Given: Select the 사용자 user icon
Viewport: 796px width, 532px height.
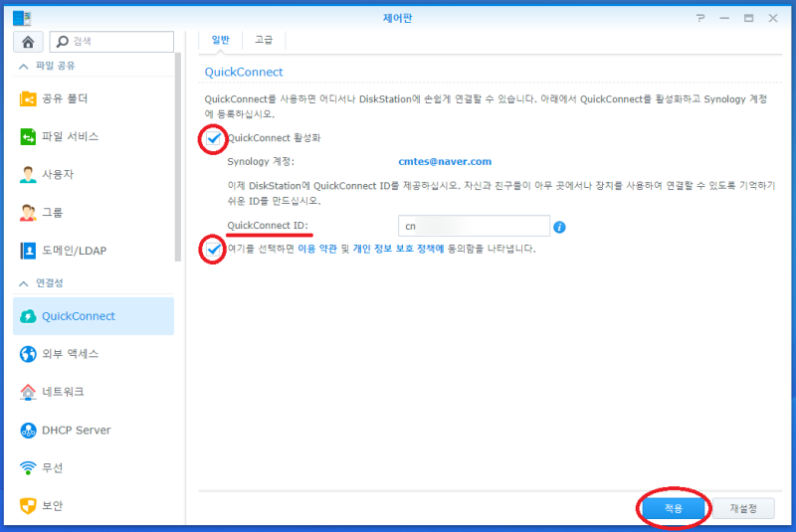Looking at the screenshot, I should (x=28, y=174).
